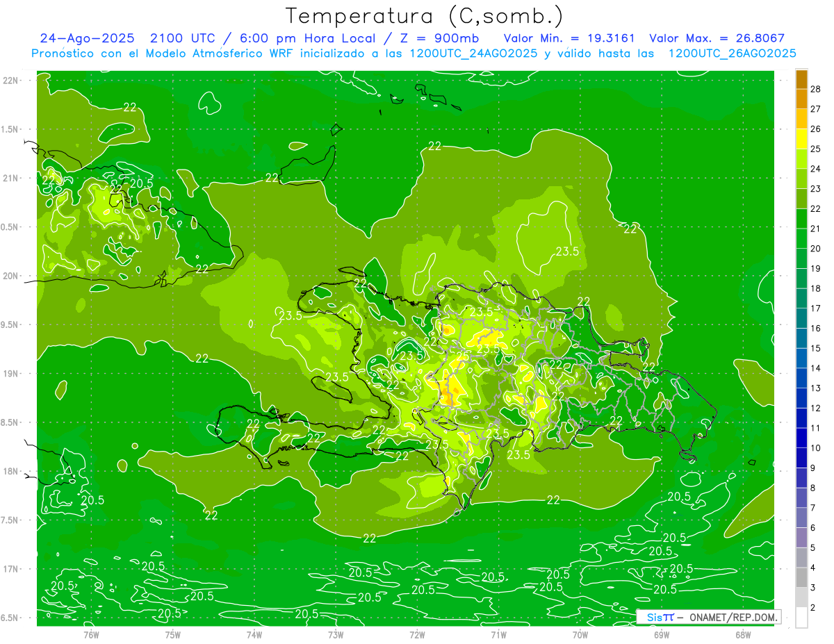Click "Valor Min. = 19.3161" in the header

tap(569, 38)
